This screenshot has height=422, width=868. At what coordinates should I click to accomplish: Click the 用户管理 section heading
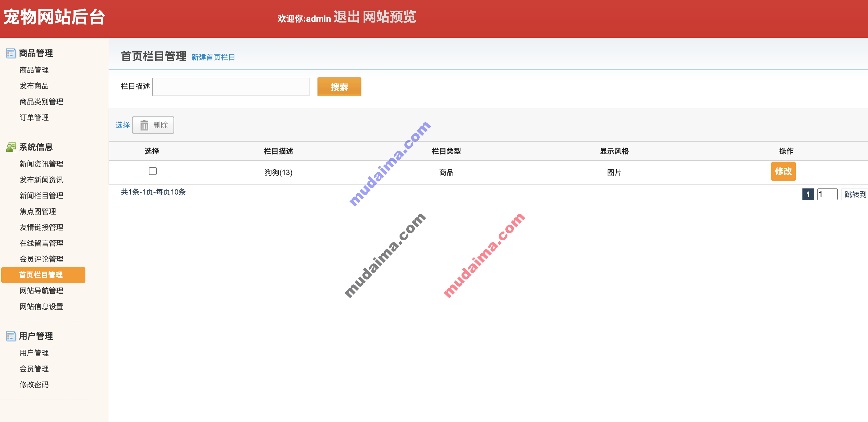point(36,336)
